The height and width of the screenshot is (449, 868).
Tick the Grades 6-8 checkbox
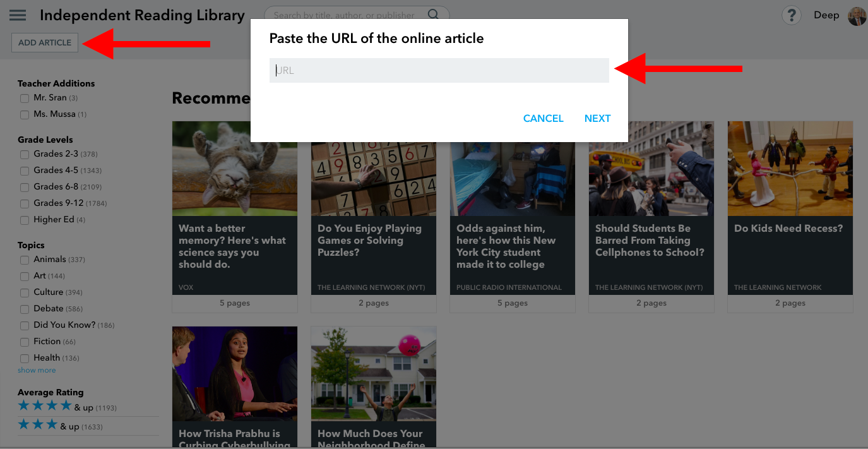25,188
